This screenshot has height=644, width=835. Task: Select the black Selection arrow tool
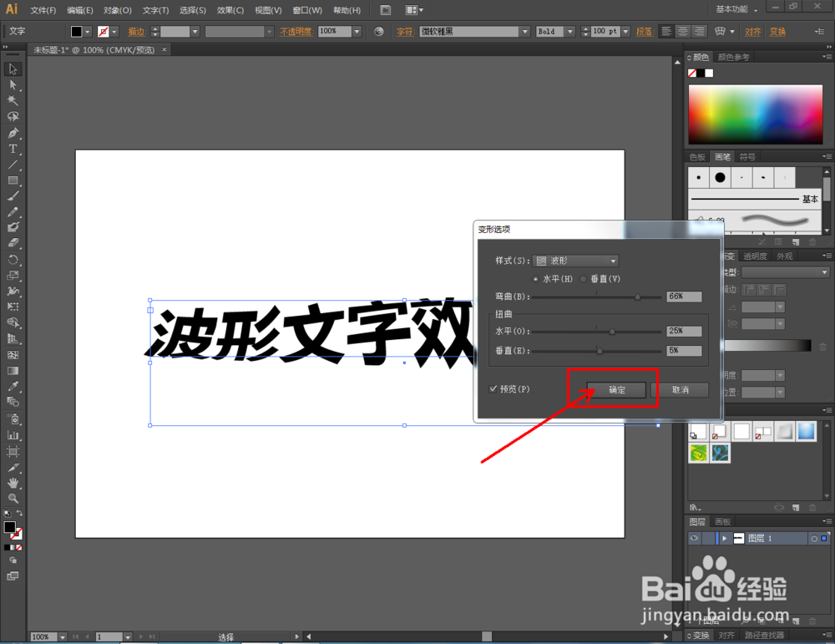pos(13,70)
